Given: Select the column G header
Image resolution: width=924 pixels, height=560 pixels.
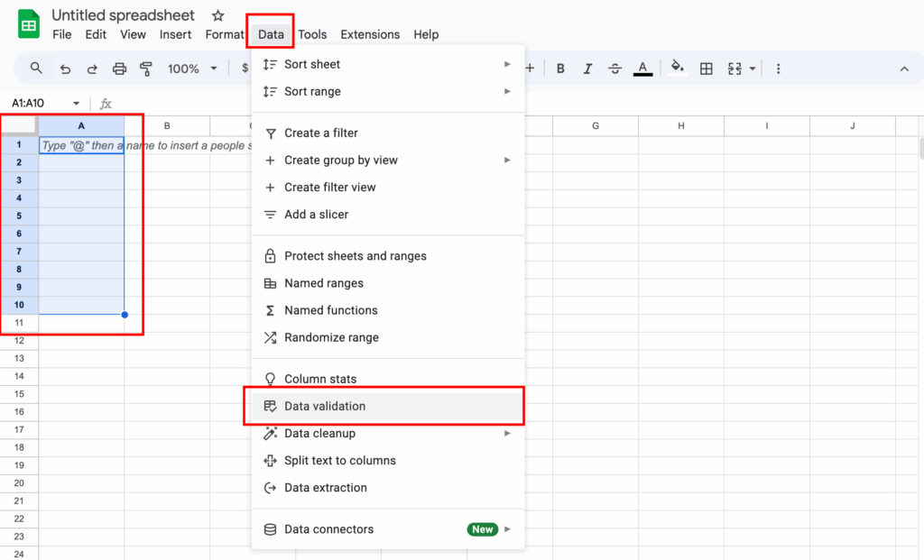Looking at the screenshot, I should (595, 126).
